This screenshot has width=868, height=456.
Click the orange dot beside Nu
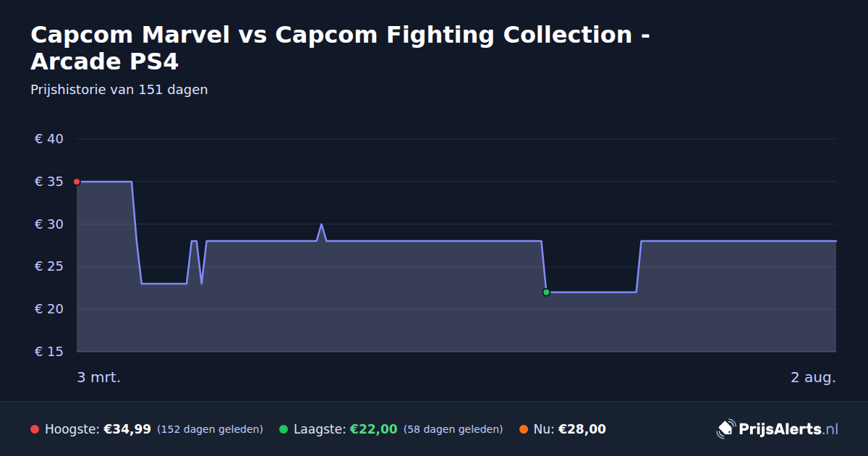click(x=524, y=429)
